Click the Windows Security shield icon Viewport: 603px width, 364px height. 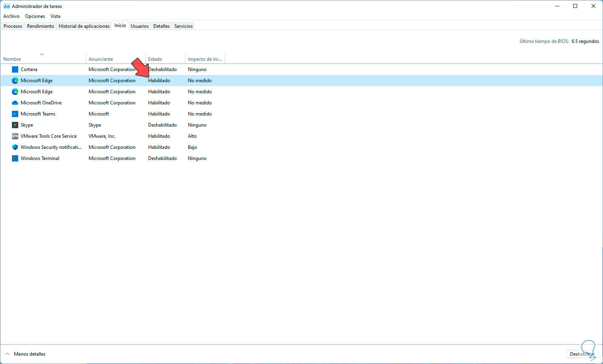15,147
